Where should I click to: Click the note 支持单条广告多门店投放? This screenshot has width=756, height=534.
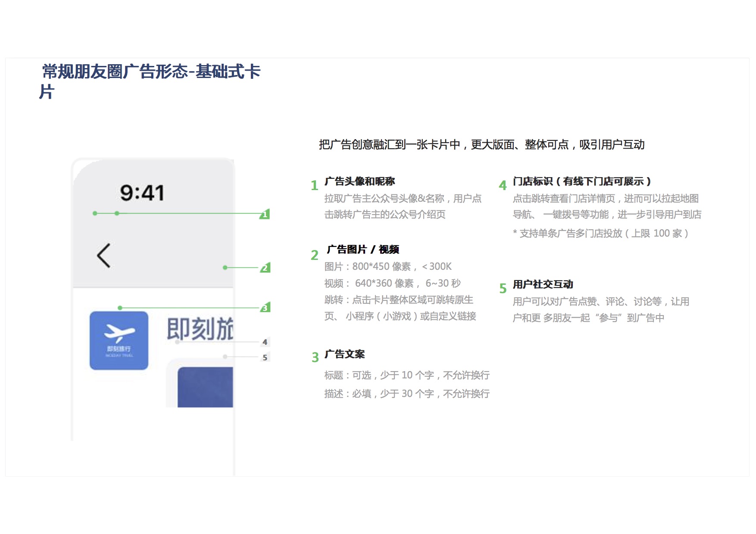click(600, 234)
